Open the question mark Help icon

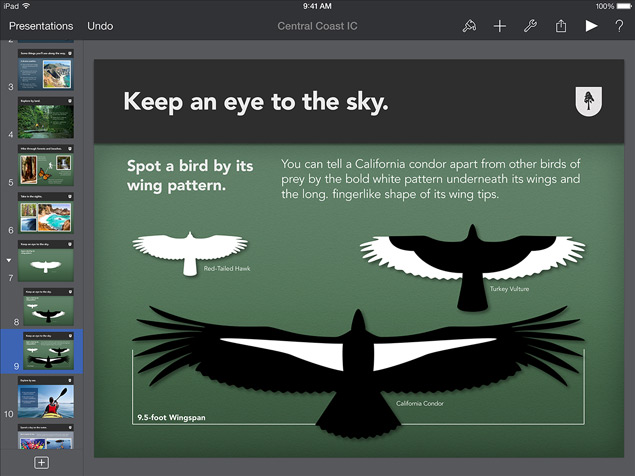click(x=619, y=26)
